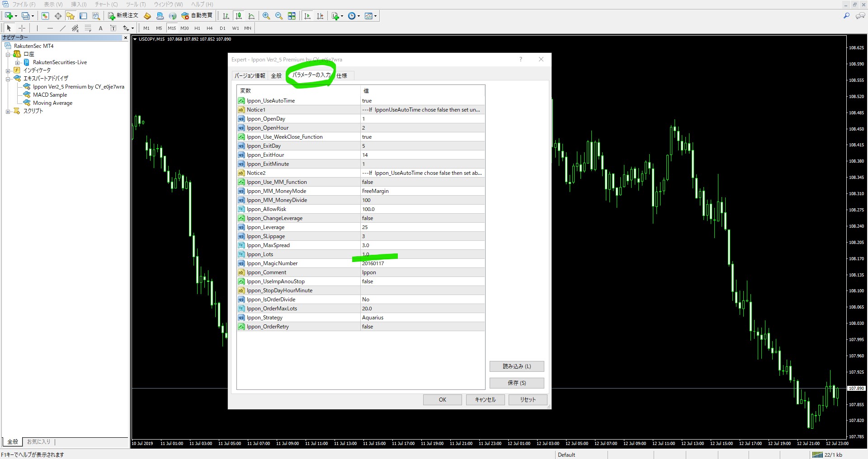Viewport: 868px width, 459px height.
Task: Click the リセット button
Action: pyautogui.click(x=528, y=400)
